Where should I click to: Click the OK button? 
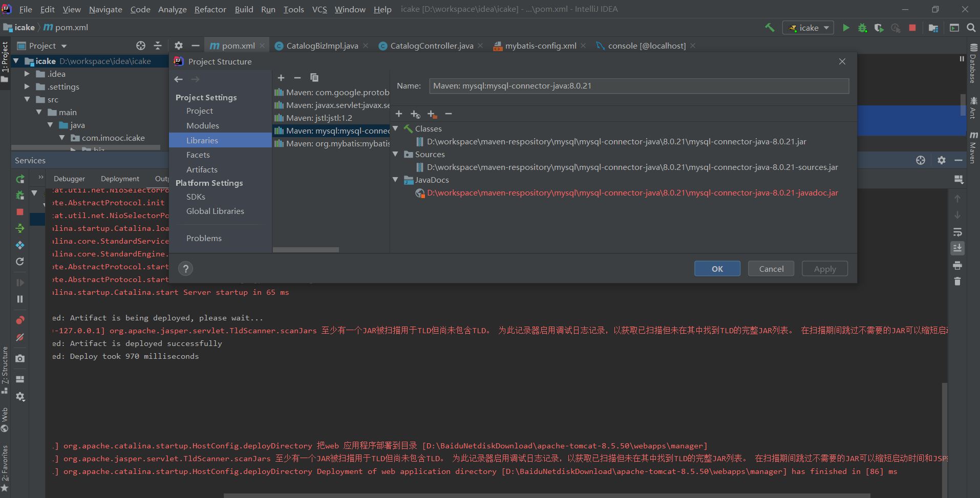coord(717,269)
